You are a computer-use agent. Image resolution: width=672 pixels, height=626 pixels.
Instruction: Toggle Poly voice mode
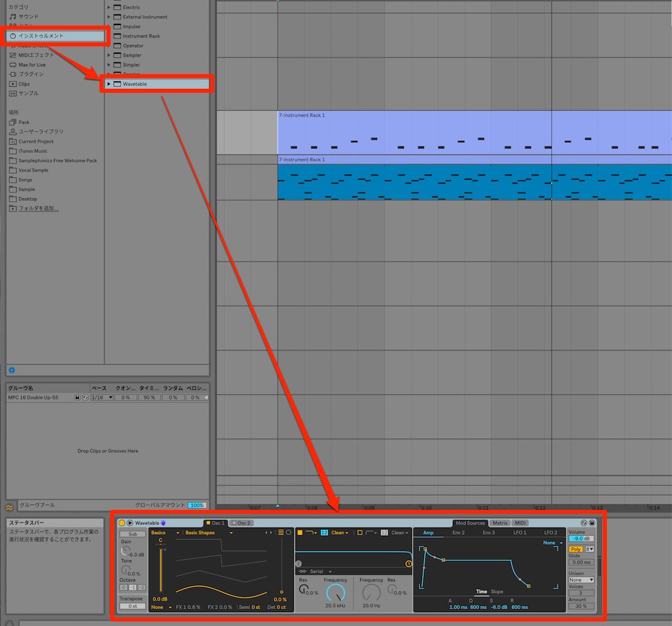(x=576, y=549)
